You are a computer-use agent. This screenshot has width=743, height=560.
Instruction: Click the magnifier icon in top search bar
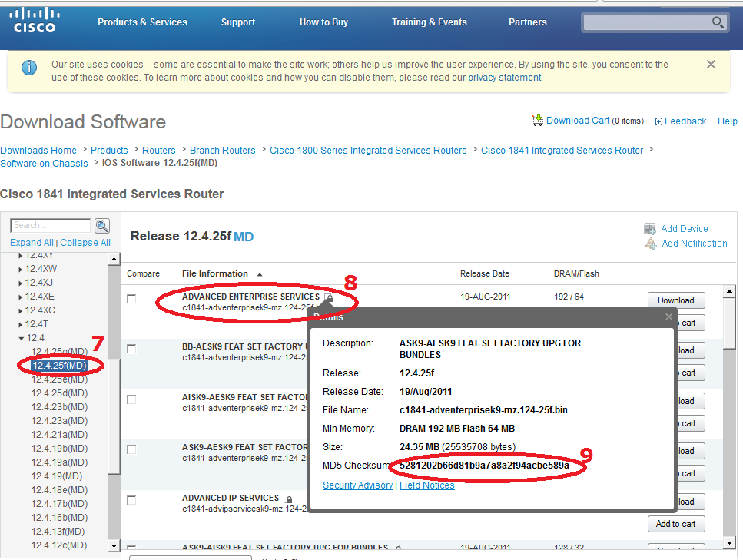718,22
